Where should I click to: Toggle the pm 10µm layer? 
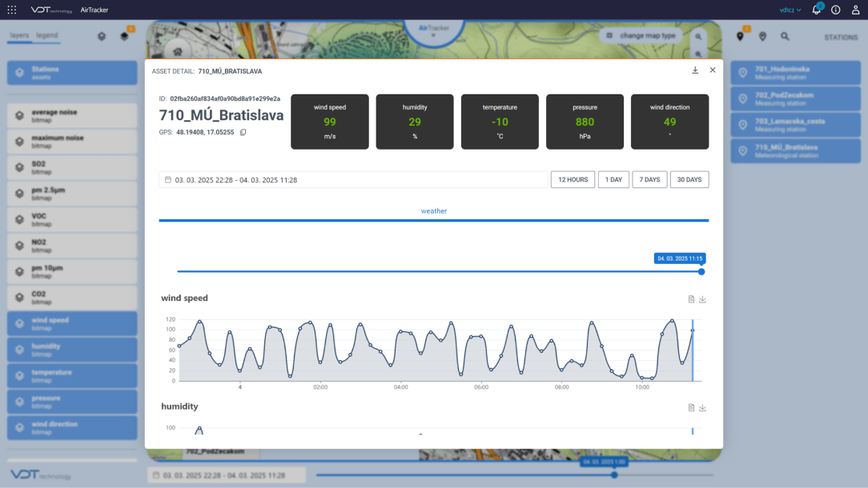point(72,272)
